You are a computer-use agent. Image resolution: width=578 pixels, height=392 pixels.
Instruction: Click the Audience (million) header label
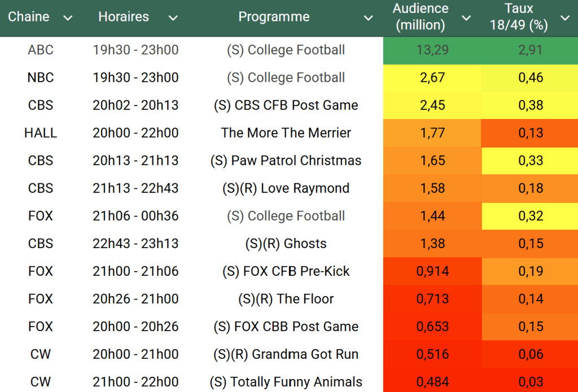pyautogui.click(x=421, y=17)
